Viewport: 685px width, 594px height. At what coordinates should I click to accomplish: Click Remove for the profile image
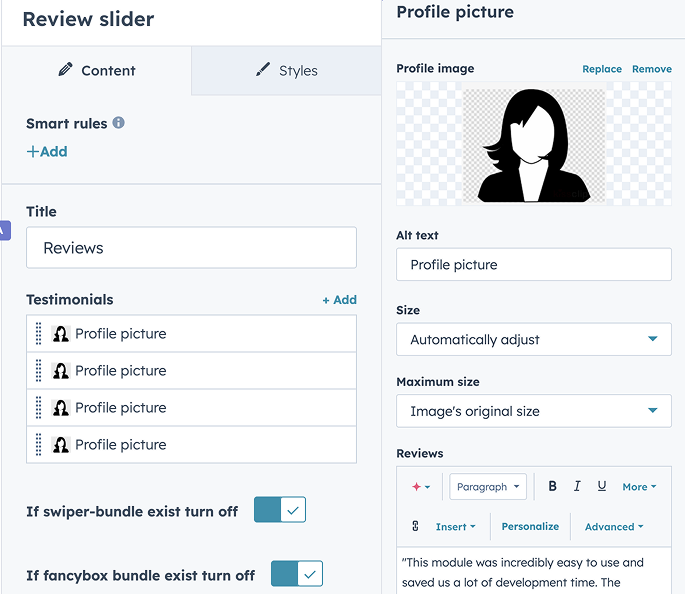pos(652,69)
